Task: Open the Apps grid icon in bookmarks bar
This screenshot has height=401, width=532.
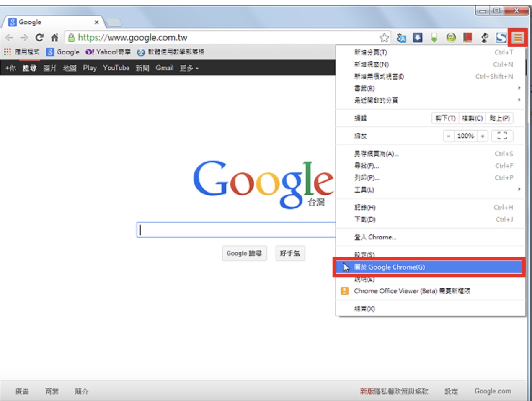Action: [x=8, y=51]
